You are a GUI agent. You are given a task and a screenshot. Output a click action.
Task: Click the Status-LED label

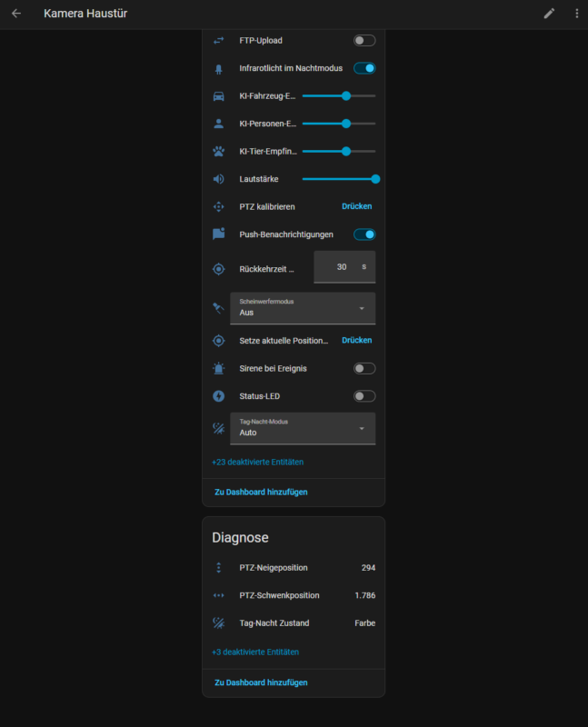260,396
